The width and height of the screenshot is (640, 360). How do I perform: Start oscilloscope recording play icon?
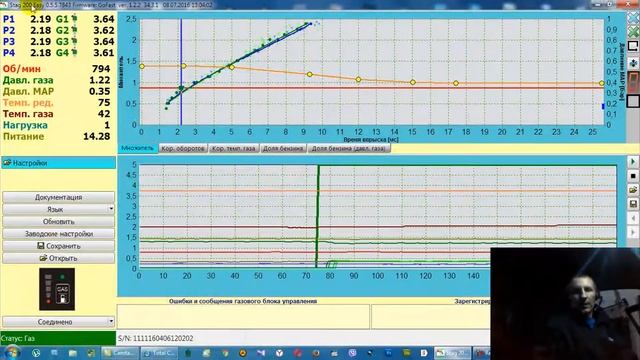[x=633, y=162]
